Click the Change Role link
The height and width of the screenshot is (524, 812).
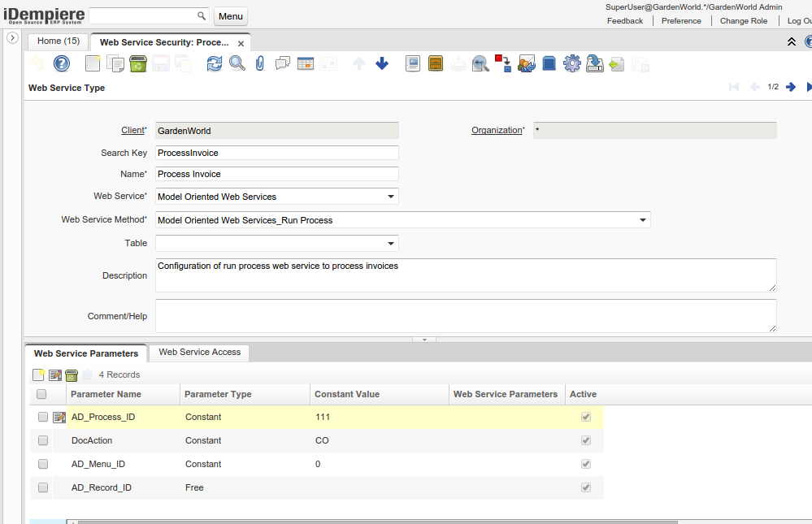(743, 21)
